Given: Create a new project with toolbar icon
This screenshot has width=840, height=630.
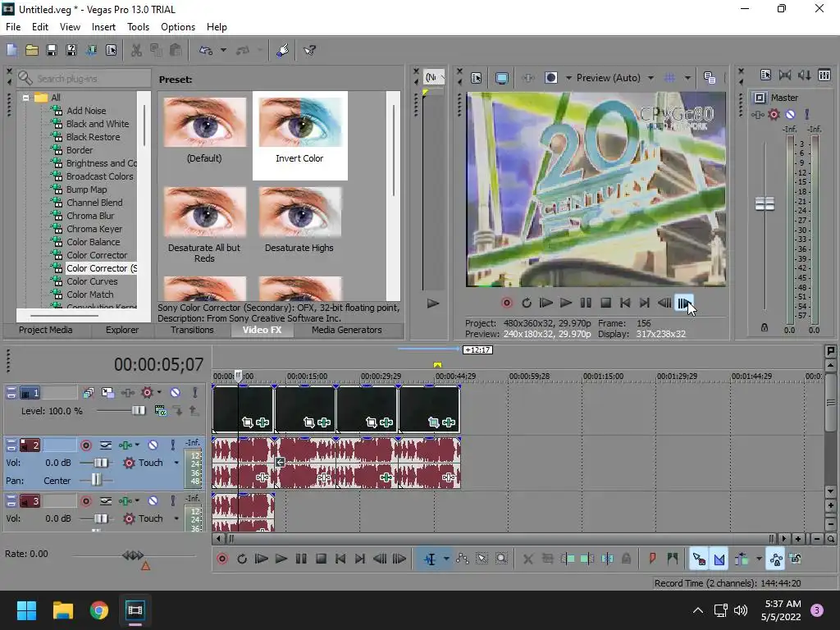Looking at the screenshot, I should [x=11, y=50].
